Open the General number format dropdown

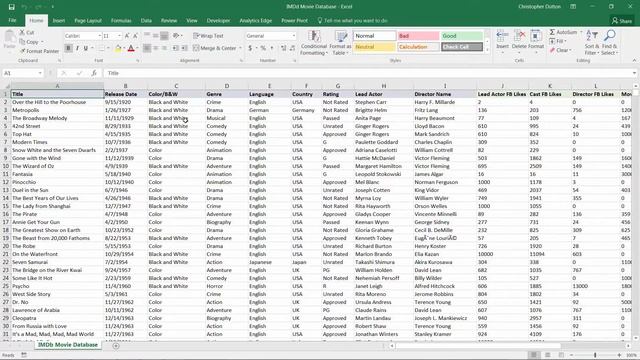[x=293, y=36]
